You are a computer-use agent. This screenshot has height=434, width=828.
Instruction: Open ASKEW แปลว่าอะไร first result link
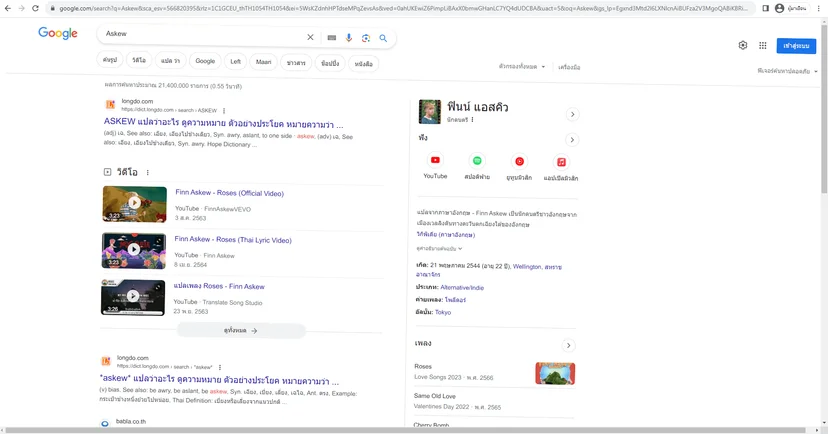[223, 123]
